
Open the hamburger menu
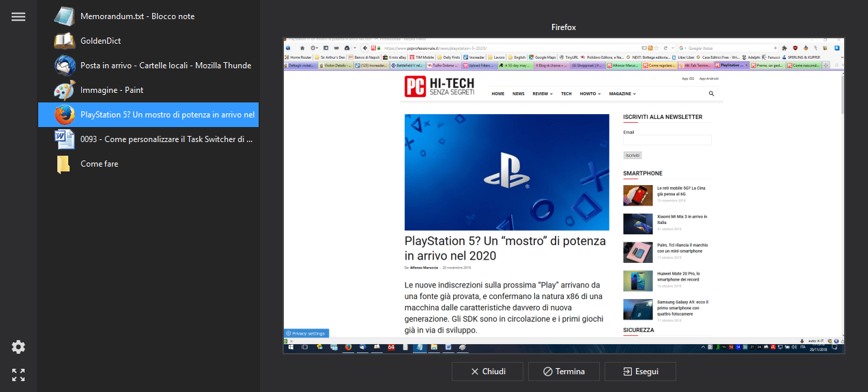tap(18, 16)
